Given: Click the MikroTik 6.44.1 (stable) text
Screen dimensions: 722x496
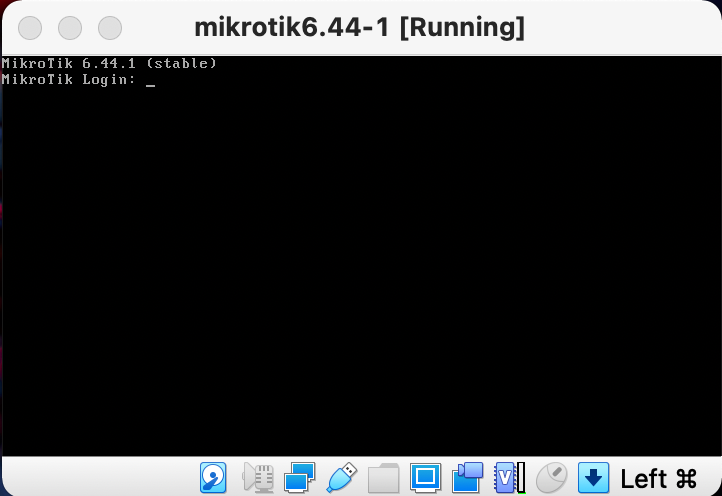Looking at the screenshot, I should coord(109,63).
